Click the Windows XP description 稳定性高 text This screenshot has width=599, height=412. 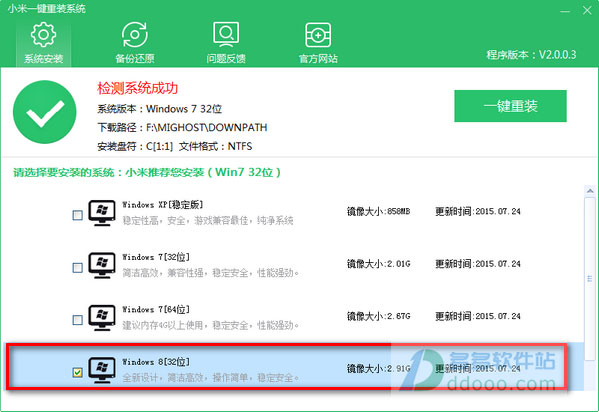(208, 221)
